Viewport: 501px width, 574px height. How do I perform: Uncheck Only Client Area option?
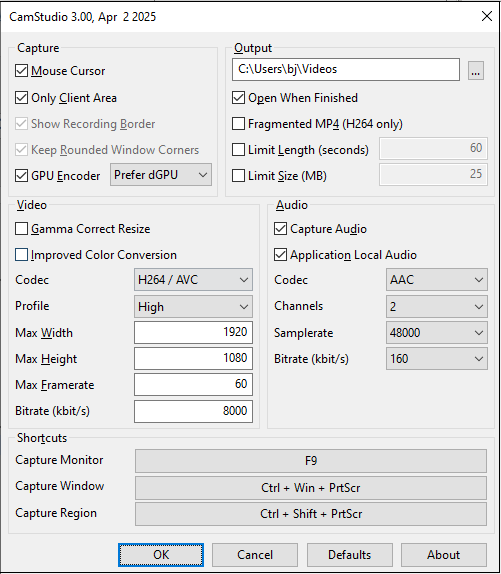(22, 98)
